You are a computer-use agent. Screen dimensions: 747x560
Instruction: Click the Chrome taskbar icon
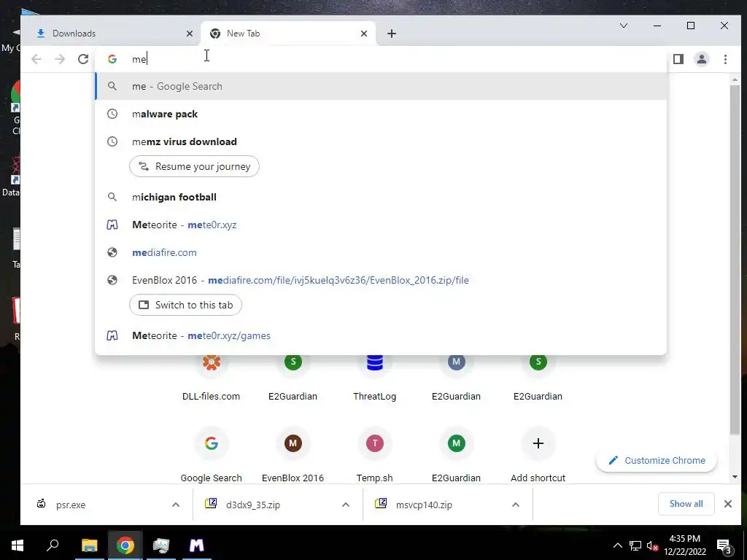pyautogui.click(x=125, y=545)
